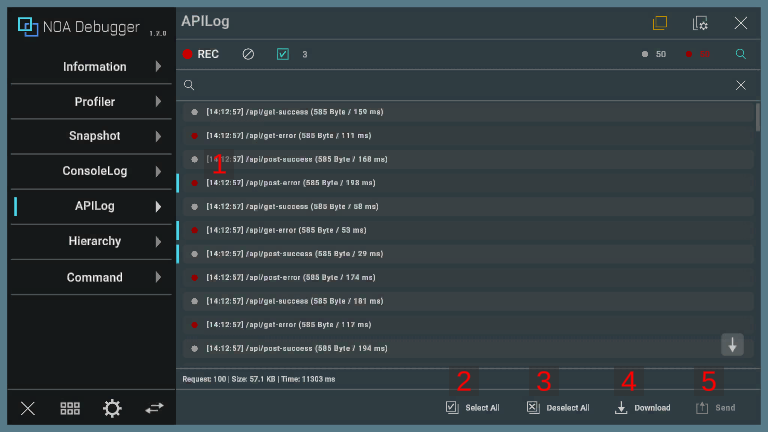The height and width of the screenshot is (432, 768).
Task: Close the NOA Debugger panel
Action: point(741,23)
